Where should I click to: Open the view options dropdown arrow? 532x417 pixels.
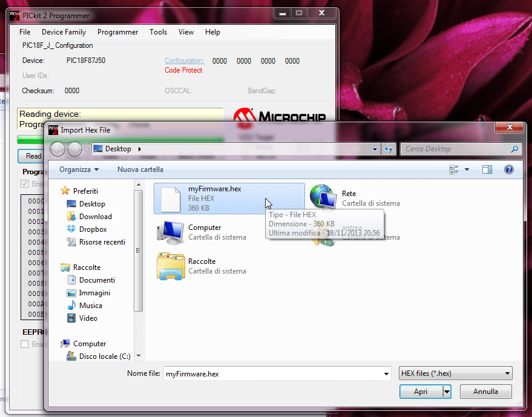pos(467,170)
